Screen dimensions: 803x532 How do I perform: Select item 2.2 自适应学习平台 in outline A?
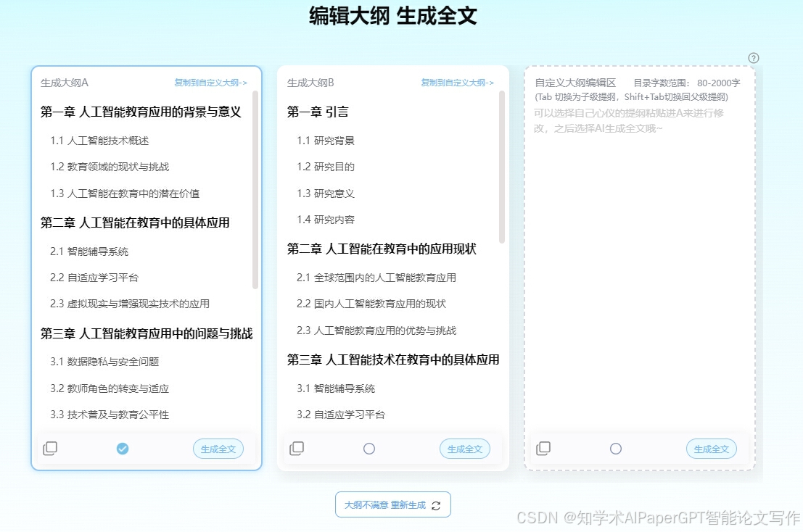(x=94, y=278)
